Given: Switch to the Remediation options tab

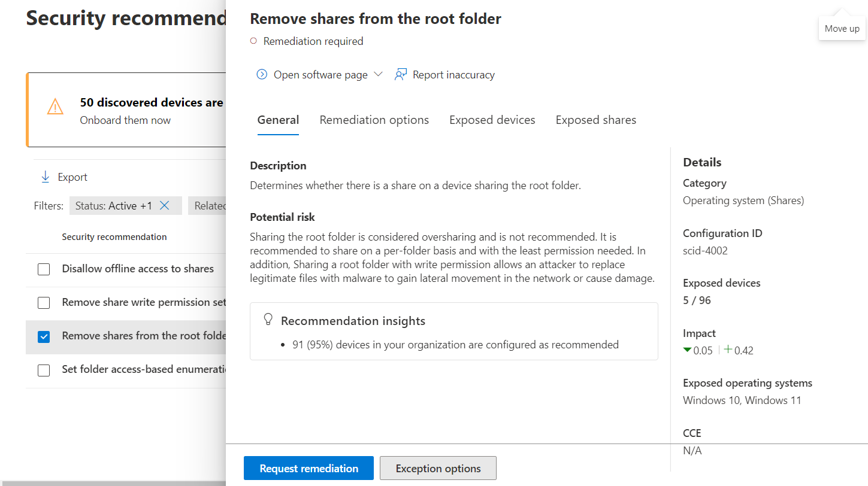Looking at the screenshot, I should pyautogui.click(x=374, y=120).
